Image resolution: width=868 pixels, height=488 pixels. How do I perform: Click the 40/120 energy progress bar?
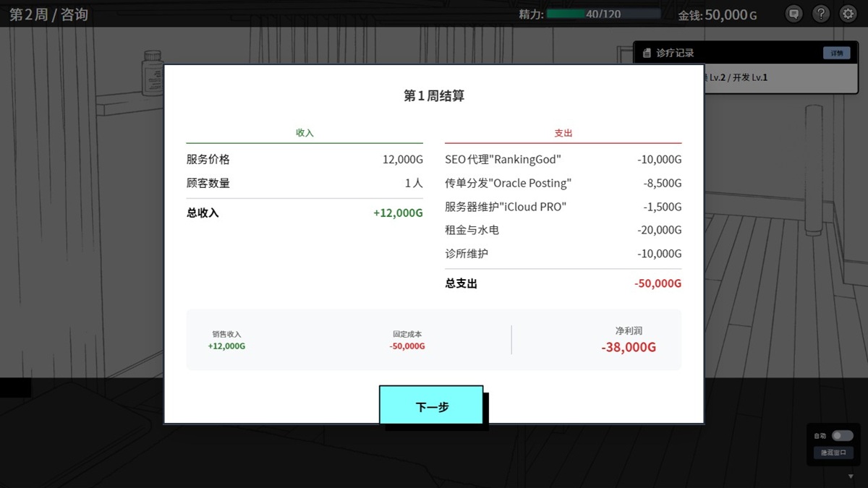[x=604, y=13]
